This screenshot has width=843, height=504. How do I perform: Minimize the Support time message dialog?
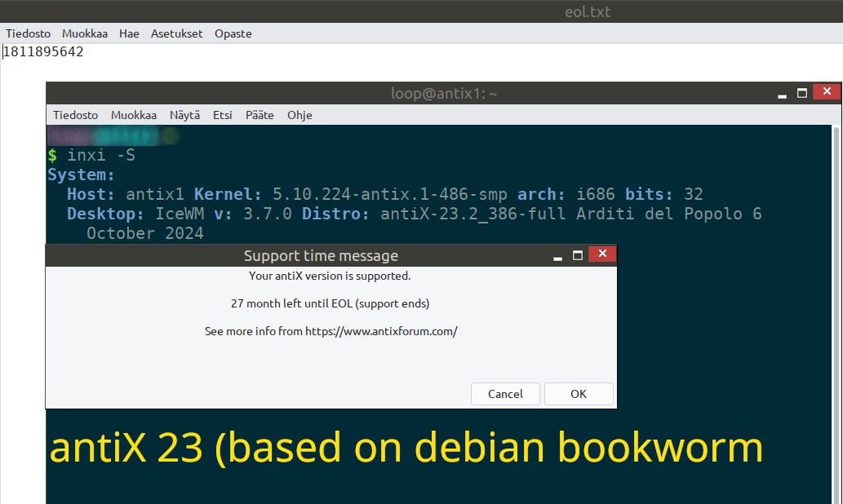tap(557, 259)
